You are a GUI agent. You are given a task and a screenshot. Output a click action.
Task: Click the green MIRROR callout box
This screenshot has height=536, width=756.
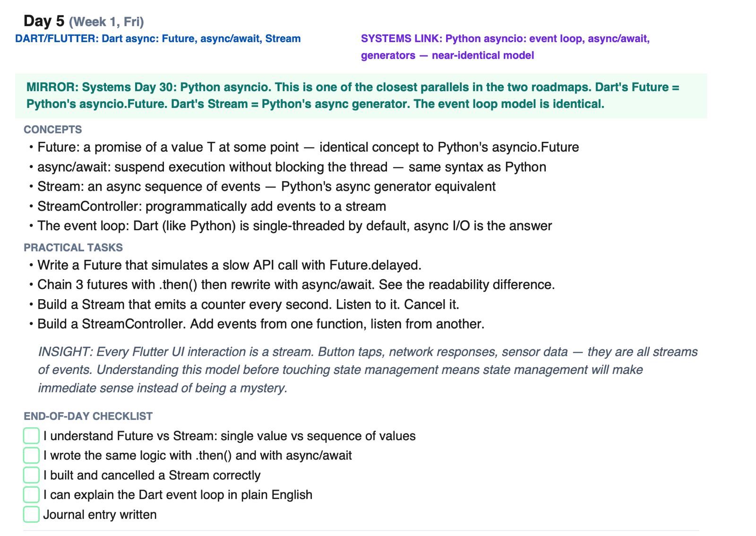pyautogui.click(x=361, y=95)
